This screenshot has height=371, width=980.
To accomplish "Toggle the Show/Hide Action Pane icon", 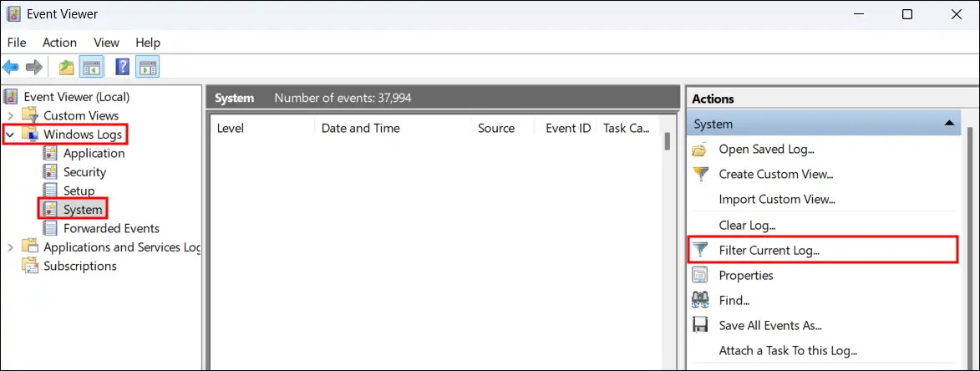I will coord(148,68).
